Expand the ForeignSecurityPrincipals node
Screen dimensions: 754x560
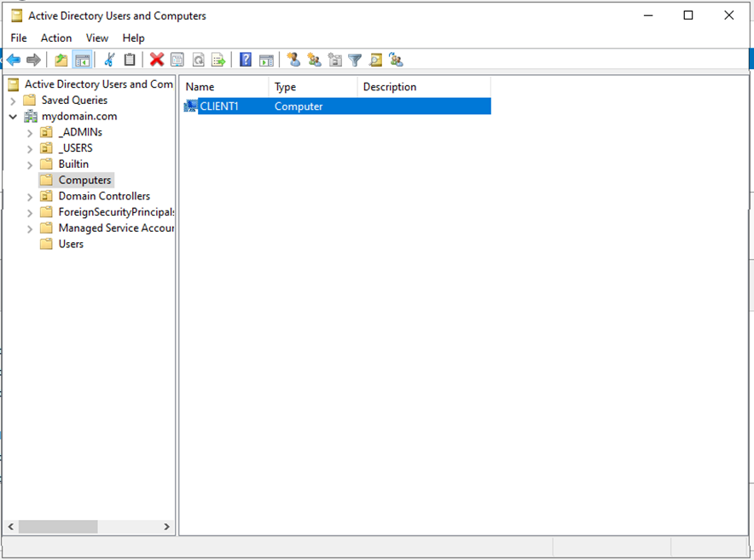30,212
